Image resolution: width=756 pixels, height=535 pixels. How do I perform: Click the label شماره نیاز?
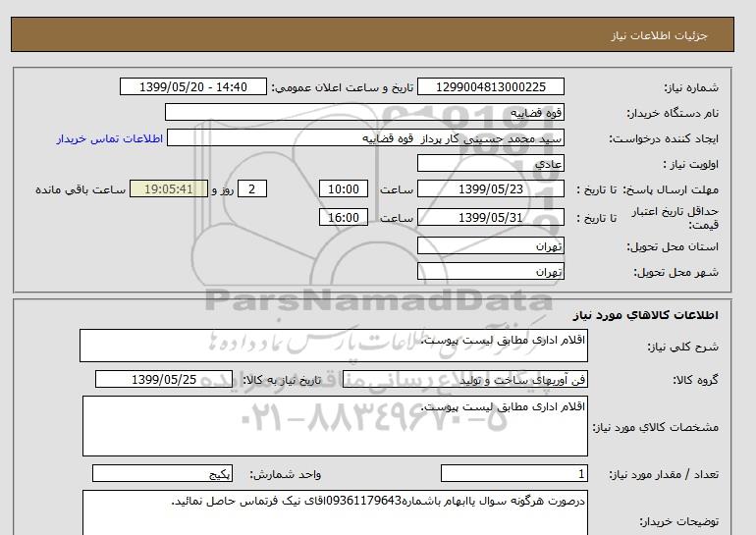click(691, 87)
